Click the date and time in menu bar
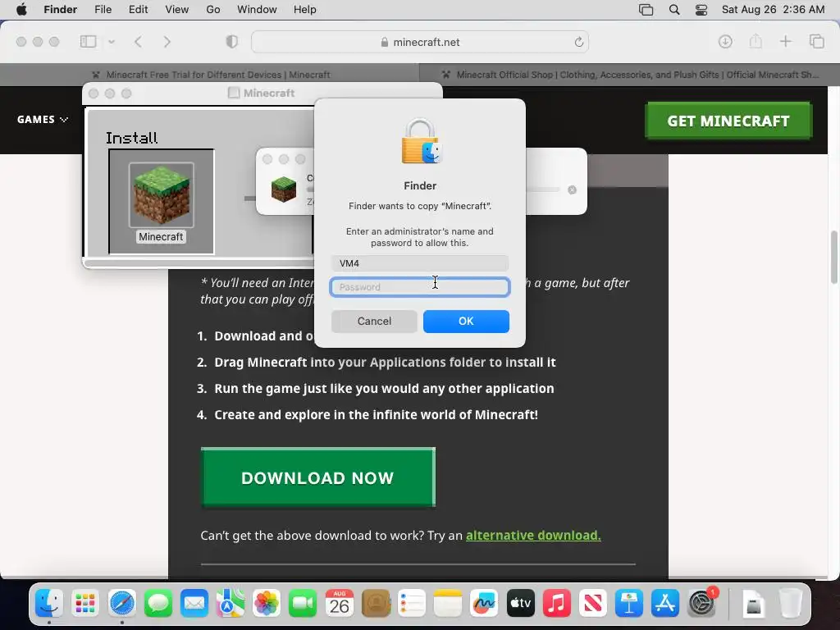The height and width of the screenshot is (630, 840). tap(773, 10)
